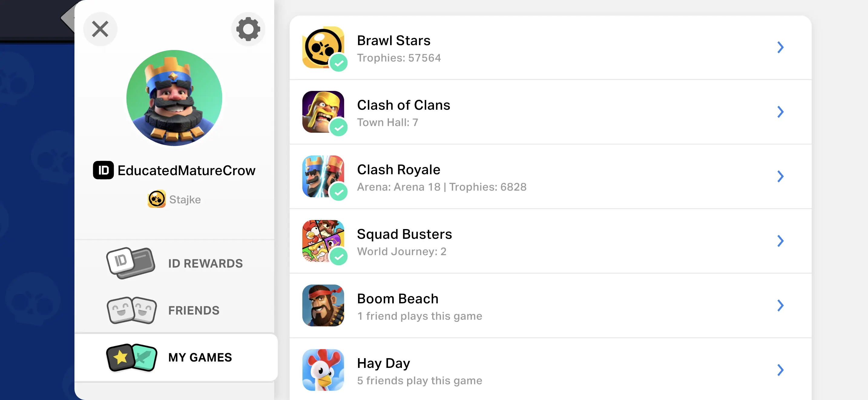Tap the Brawl Stars game icon
This screenshot has height=400, width=868.
pos(323,47)
